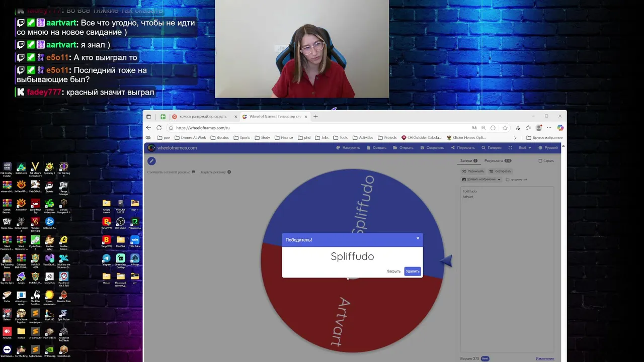Open Stardew Valley desktop icon

[49, 242]
